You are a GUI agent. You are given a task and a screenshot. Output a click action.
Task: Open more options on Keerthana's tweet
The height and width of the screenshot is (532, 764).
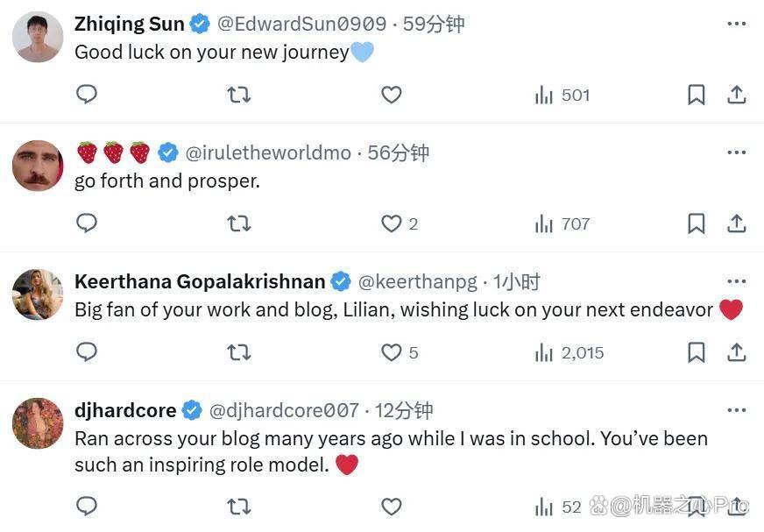pos(737,280)
